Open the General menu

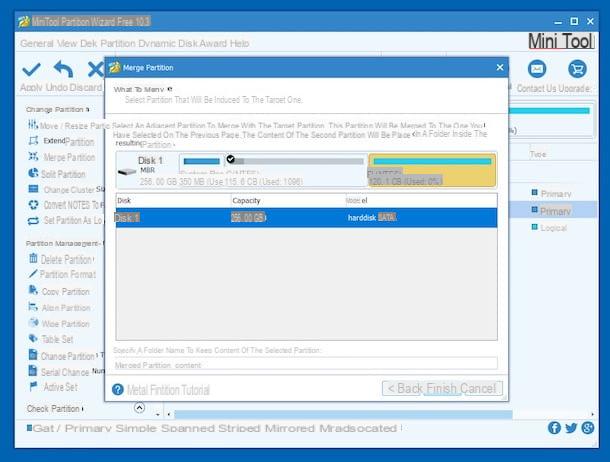point(37,44)
